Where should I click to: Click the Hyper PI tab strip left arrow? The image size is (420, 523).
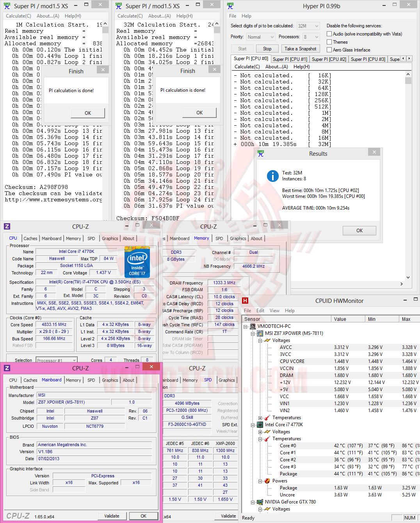pos(403,59)
